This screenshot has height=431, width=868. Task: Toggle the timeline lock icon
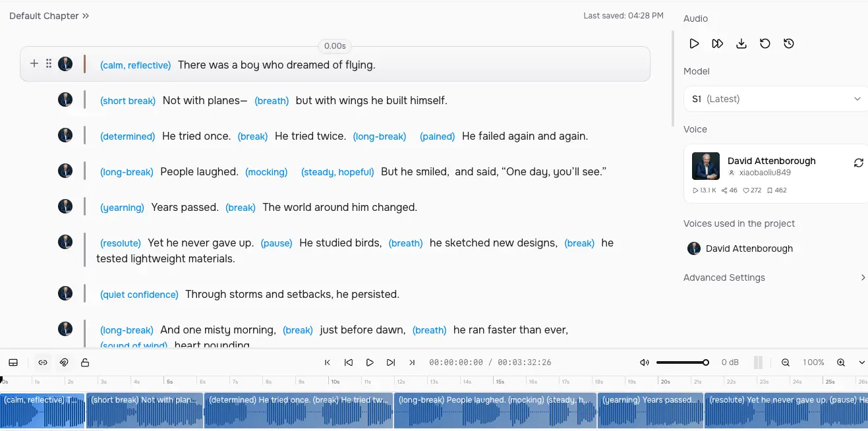[x=85, y=362]
